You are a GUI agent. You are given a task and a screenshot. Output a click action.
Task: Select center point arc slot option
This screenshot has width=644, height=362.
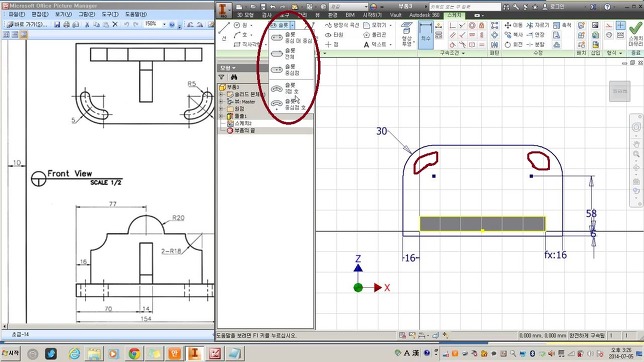pyautogui.click(x=292, y=104)
